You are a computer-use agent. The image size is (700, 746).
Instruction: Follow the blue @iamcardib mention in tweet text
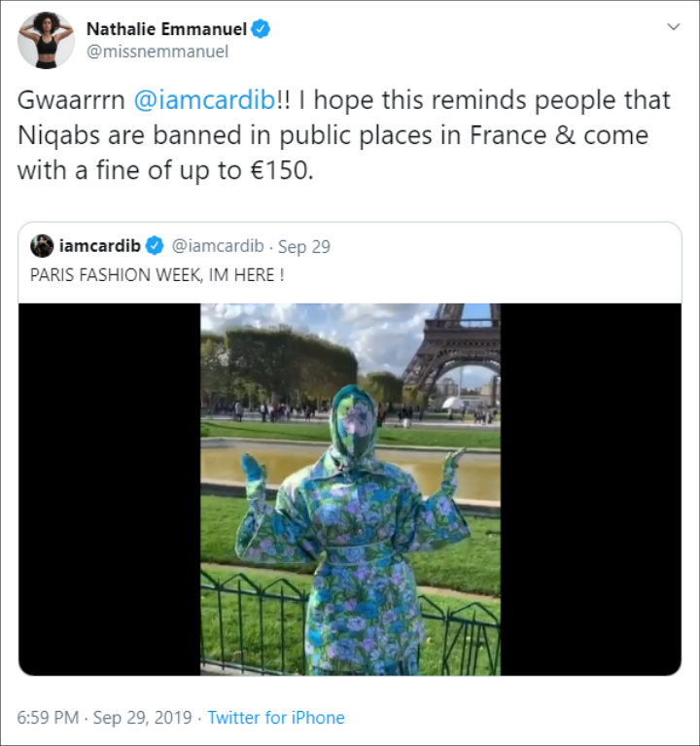[204, 100]
